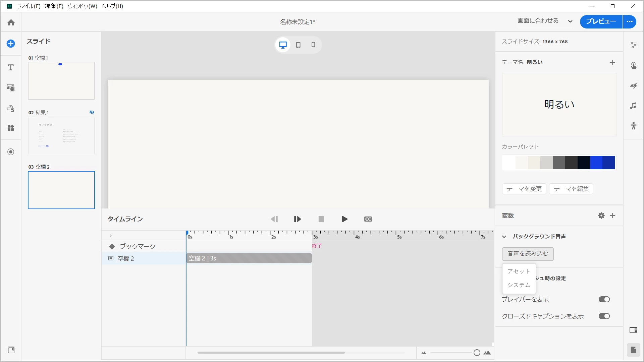Click the プレビュー button
This screenshot has height=362, width=644.
[601, 21]
